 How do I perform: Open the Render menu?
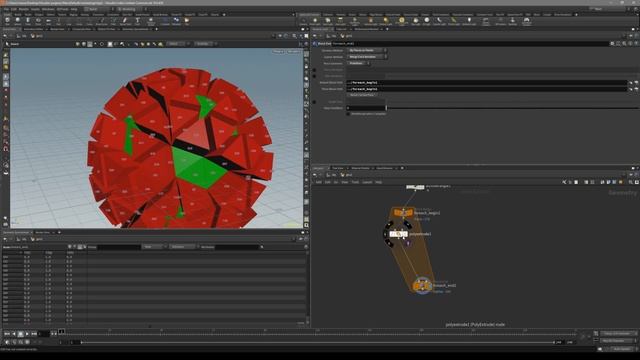click(x=24, y=9)
